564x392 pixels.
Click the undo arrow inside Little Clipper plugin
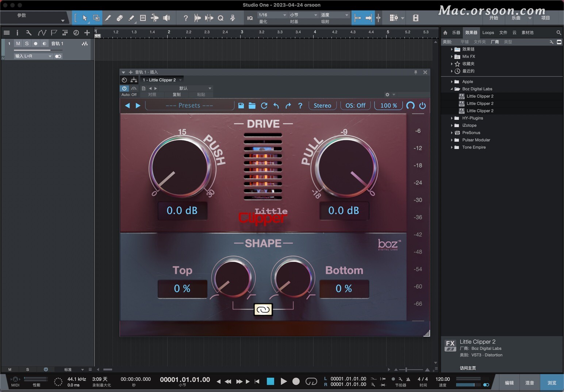pyautogui.click(x=276, y=106)
